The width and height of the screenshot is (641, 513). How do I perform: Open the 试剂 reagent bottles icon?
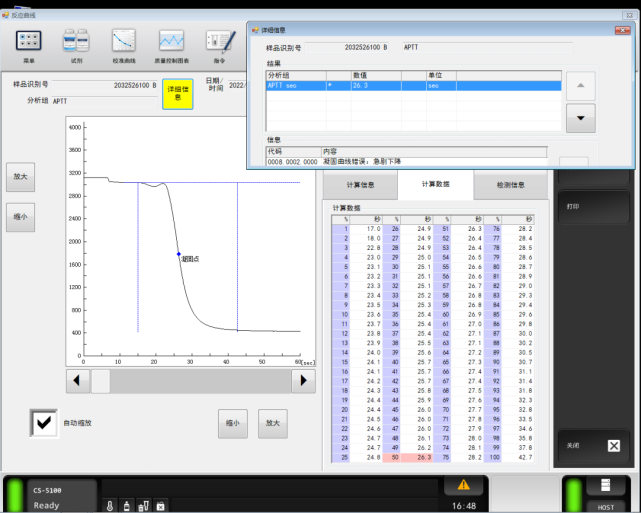click(76, 40)
